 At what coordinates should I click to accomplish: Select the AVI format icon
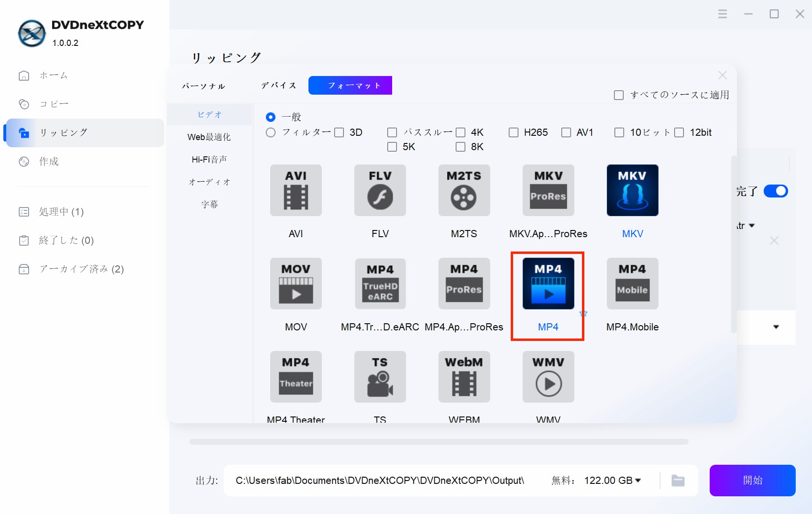(296, 190)
